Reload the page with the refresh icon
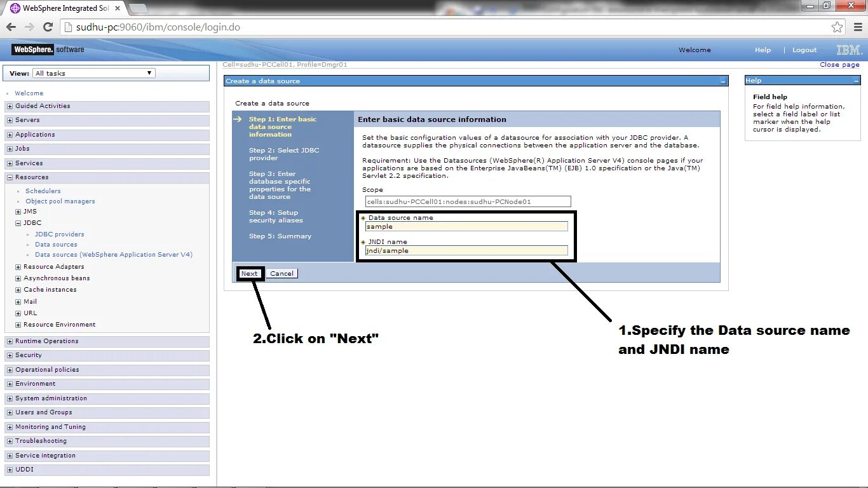 [48, 27]
